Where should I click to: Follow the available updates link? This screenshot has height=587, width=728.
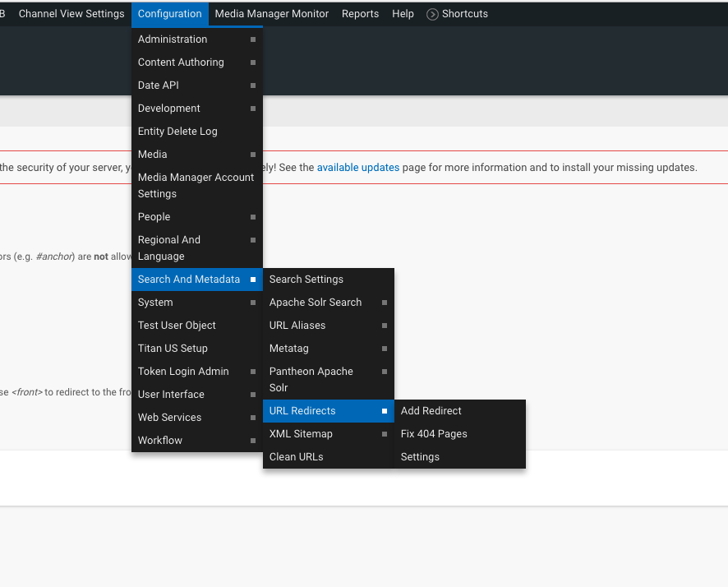(x=358, y=168)
